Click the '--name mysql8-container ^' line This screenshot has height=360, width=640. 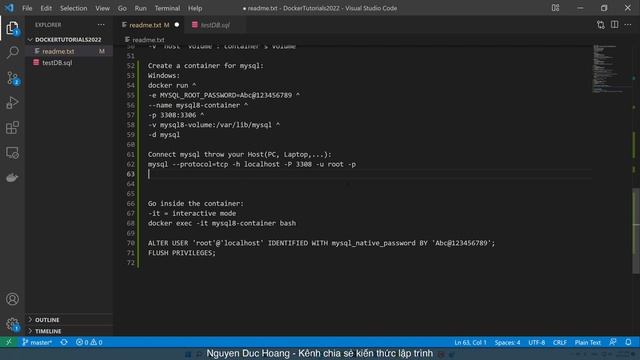(x=198, y=105)
